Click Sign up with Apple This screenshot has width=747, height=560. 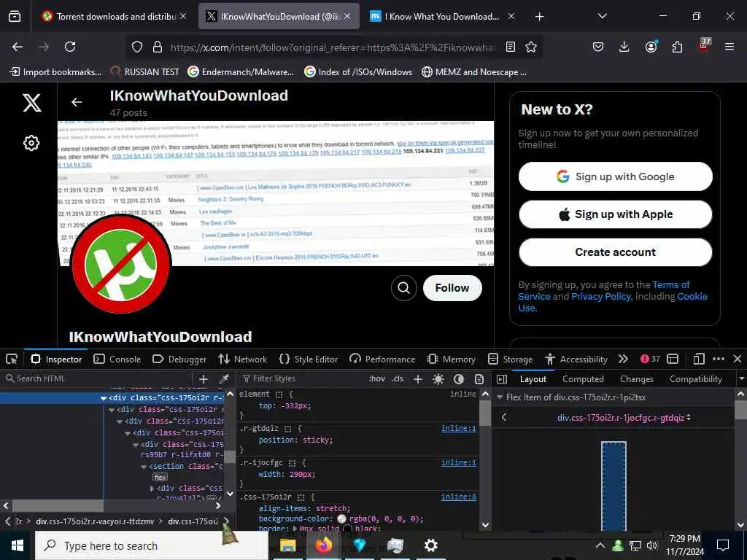click(x=615, y=214)
